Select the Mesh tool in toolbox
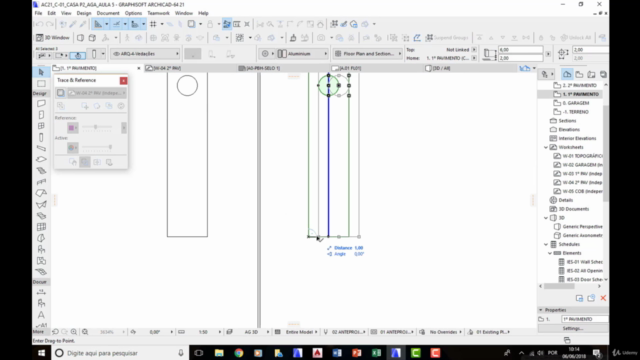Viewport: 640px width, 360px height. pyautogui.click(x=41, y=272)
